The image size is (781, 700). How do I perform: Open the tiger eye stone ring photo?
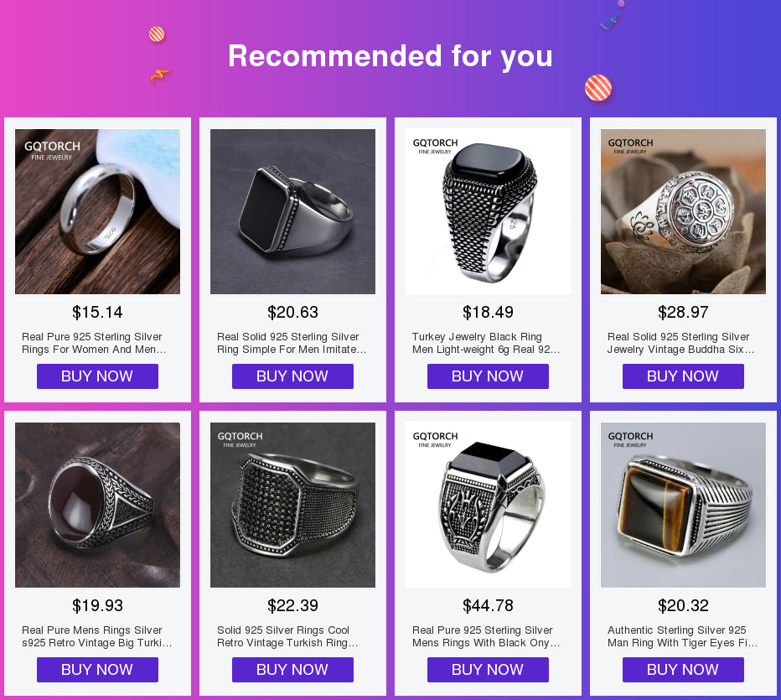coord(683,505)
